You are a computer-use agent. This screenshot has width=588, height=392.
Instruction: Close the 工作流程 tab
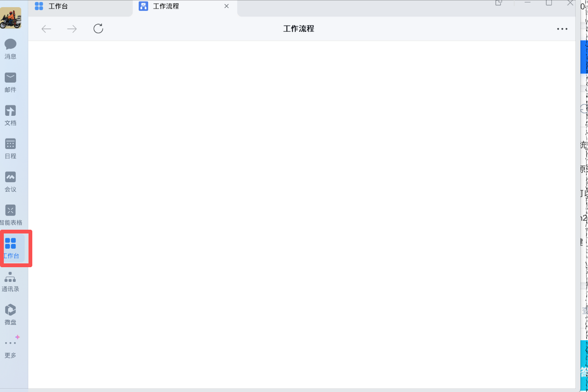[227, 6]
